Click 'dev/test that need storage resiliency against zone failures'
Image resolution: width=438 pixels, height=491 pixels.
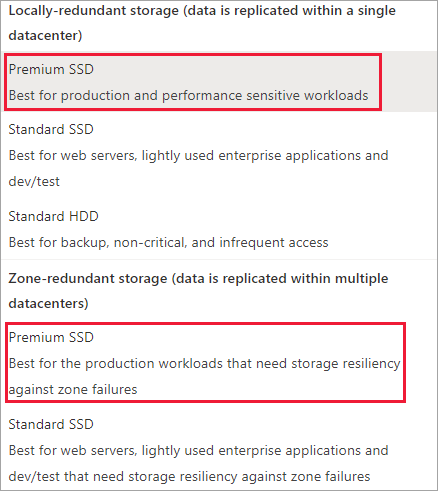coord(189,477)
